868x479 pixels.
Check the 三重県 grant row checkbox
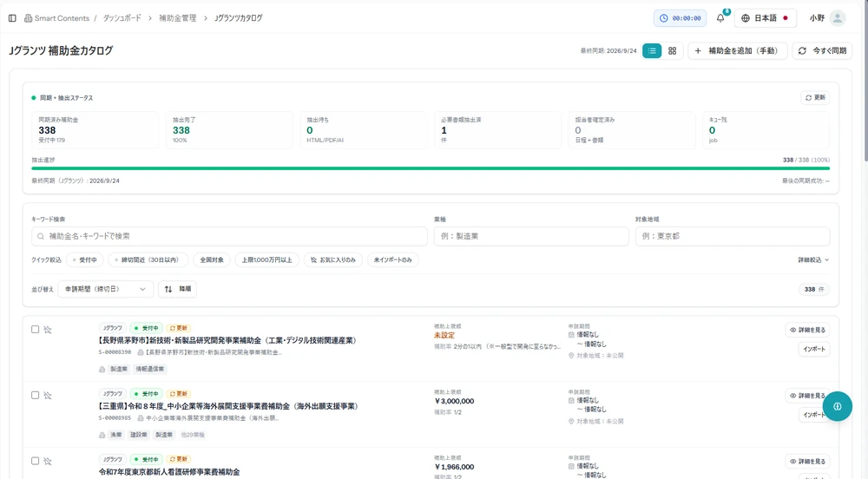coord(35,396)
